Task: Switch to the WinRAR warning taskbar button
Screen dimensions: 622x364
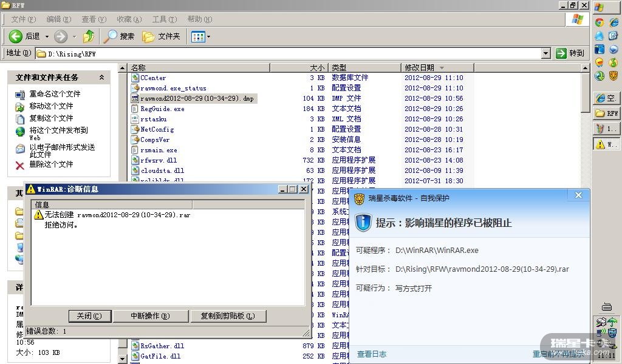Action: 607,144
